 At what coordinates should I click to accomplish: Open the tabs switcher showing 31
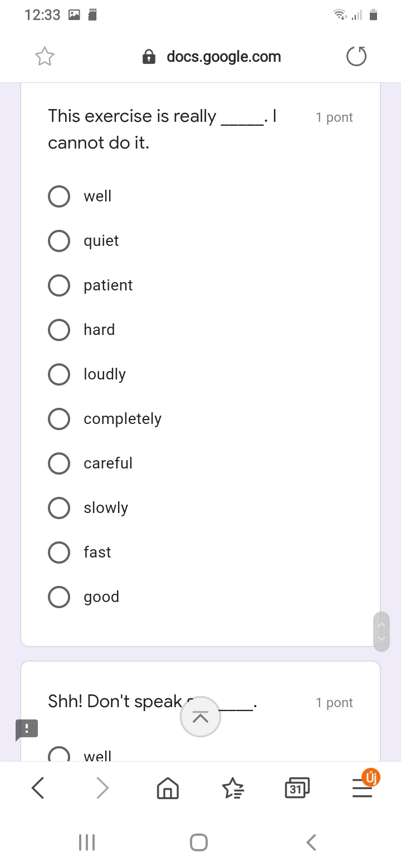(x=297, y=788)
